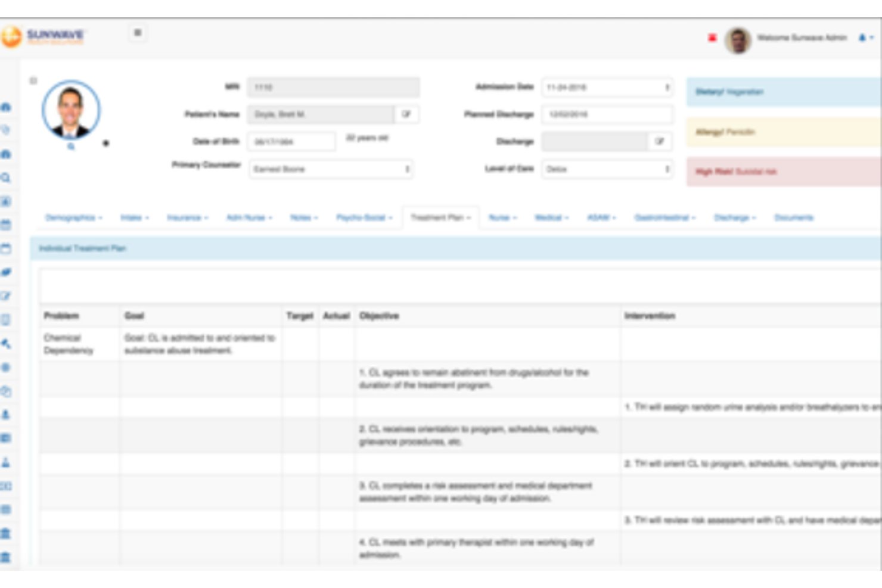Click the magnifier below the patient photo
The image size is (882, 588).
(71, 146)
